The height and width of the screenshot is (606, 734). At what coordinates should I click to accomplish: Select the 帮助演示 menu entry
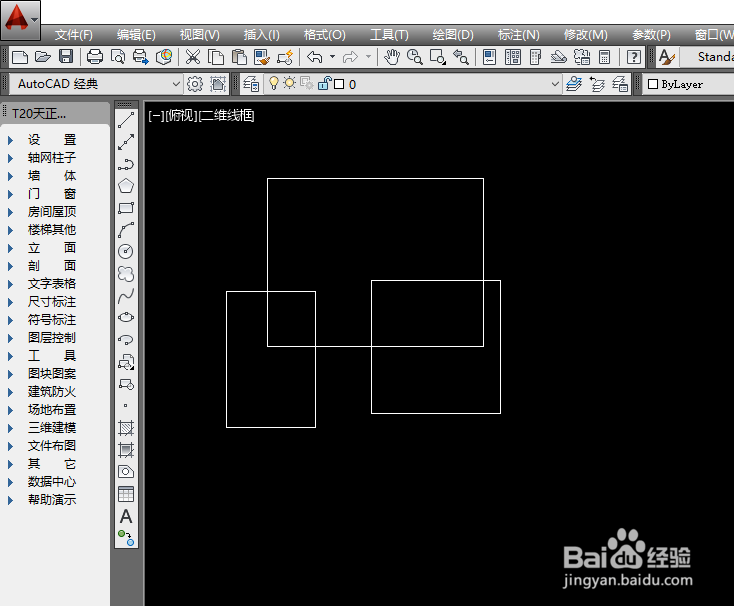pos(51,500)
